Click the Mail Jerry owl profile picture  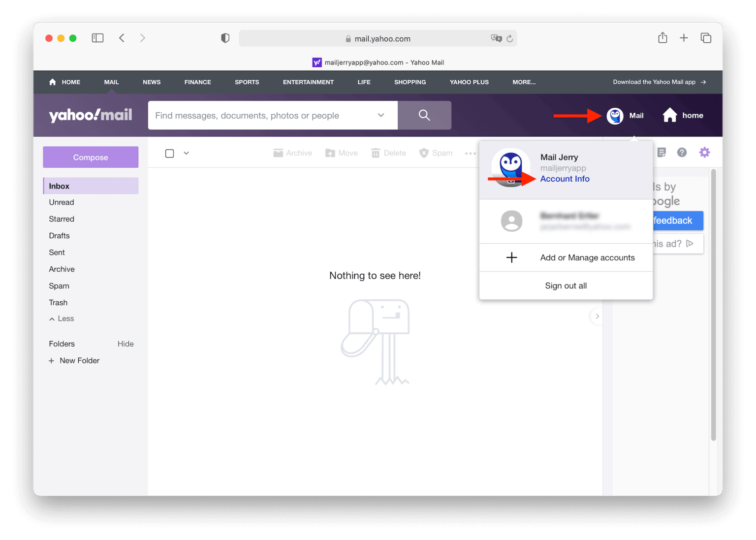tap(511, 168)
